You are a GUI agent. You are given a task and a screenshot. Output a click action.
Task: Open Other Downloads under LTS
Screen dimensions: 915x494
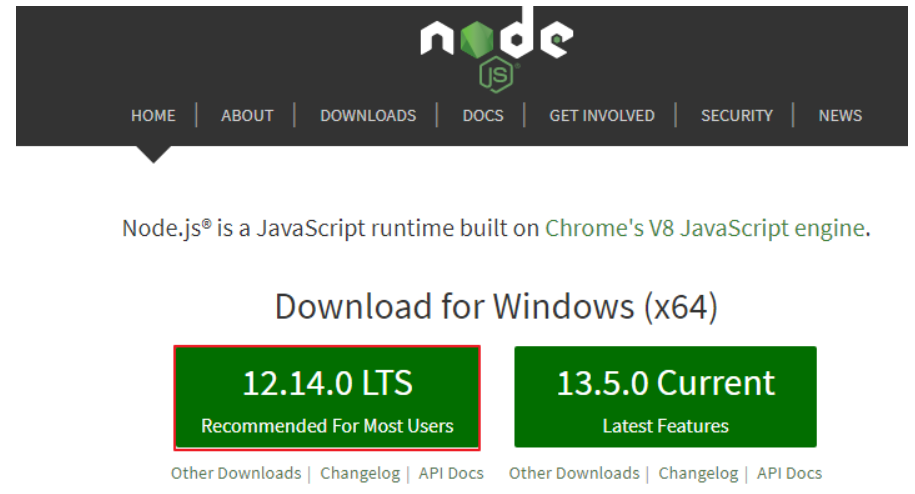(236, 473)
